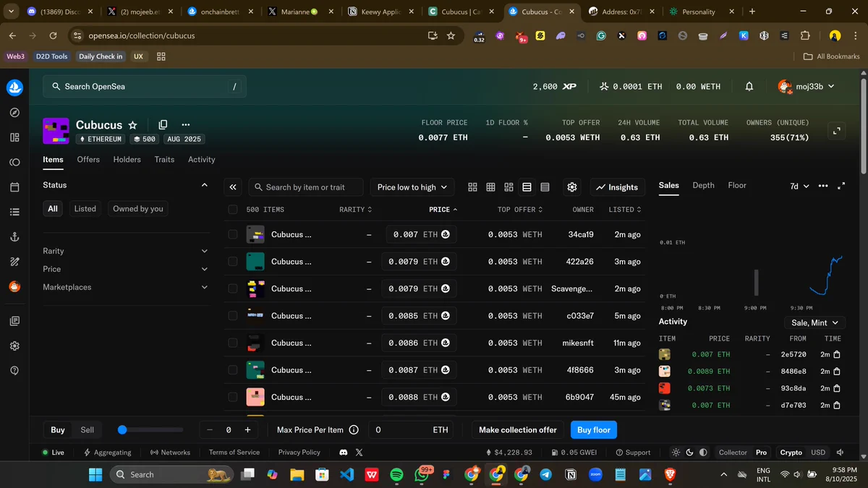Open the Sale, Mint activity filter dropdown

click(x=814, y=322)
